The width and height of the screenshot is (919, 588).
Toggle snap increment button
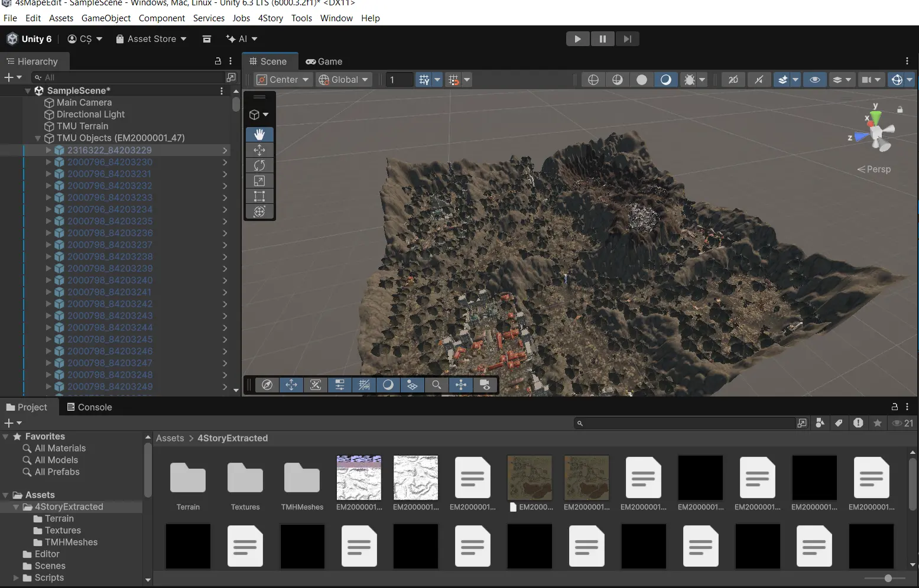click(453, 80)
